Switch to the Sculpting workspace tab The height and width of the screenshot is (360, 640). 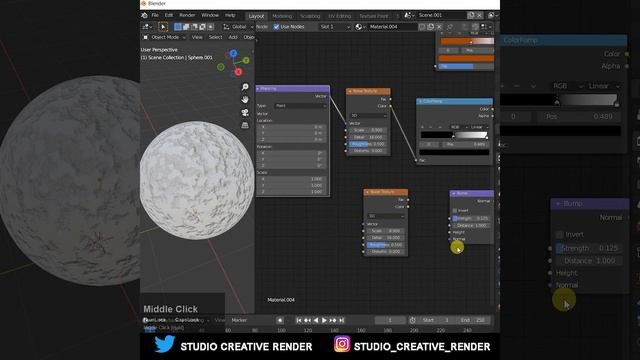310,16
